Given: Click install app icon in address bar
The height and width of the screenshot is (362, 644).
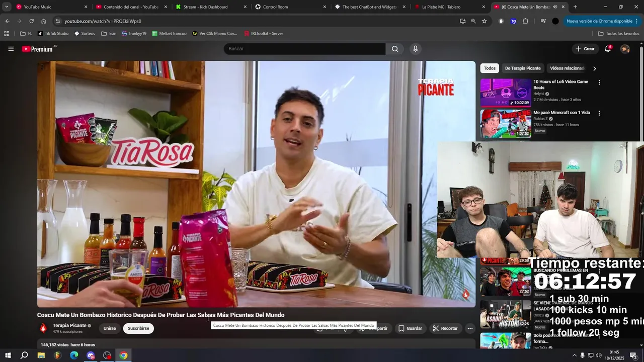Looking at the screenshot, I should [x=462, y=21].
